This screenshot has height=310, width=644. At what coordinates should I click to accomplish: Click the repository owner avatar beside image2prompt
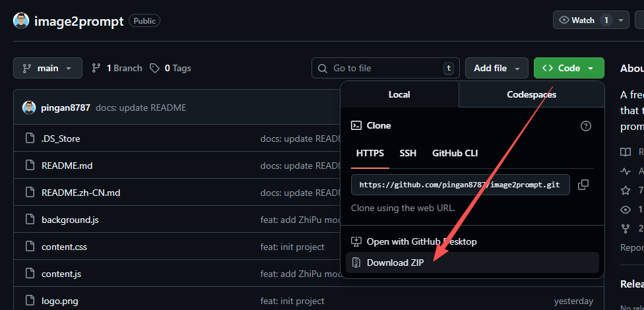pos(21,20)
